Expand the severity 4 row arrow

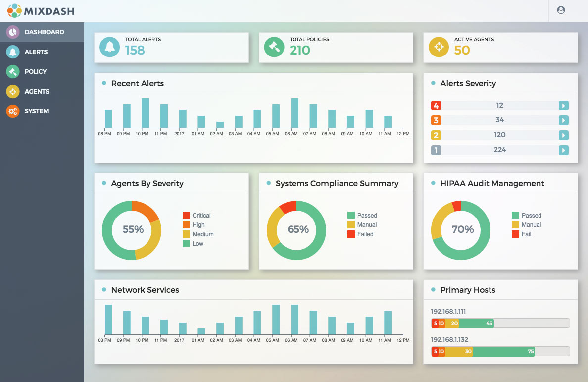(x=564, y=106)
